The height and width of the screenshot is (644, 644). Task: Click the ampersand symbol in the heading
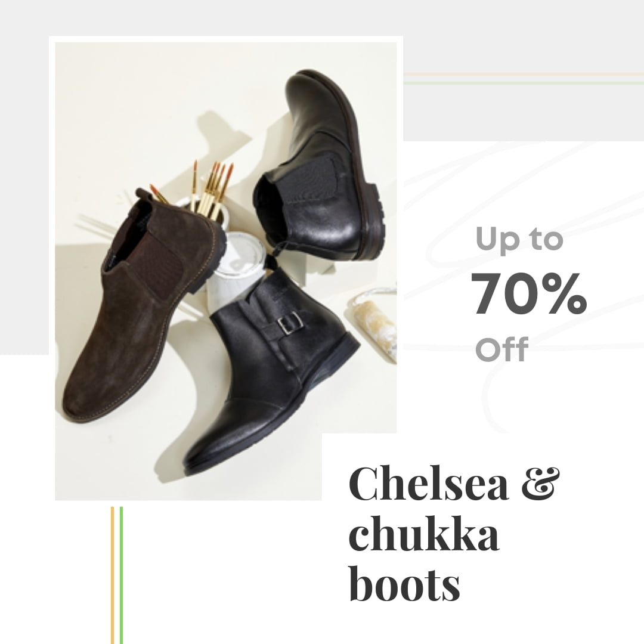pos(540,484)
